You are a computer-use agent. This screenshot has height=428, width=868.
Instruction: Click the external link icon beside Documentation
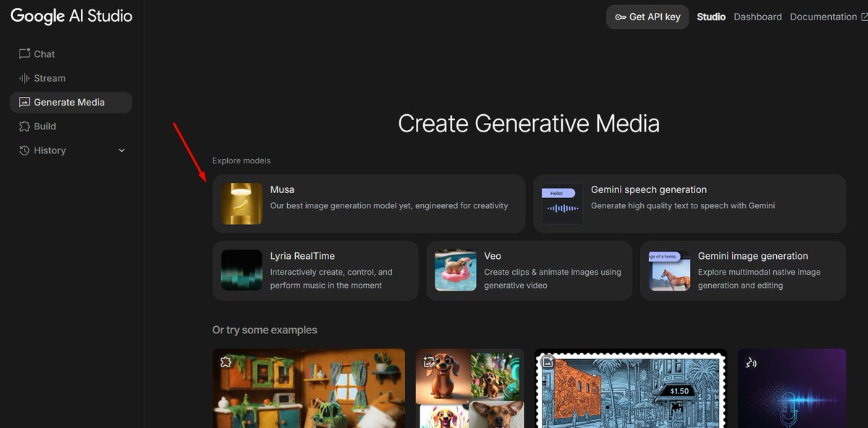866,17
